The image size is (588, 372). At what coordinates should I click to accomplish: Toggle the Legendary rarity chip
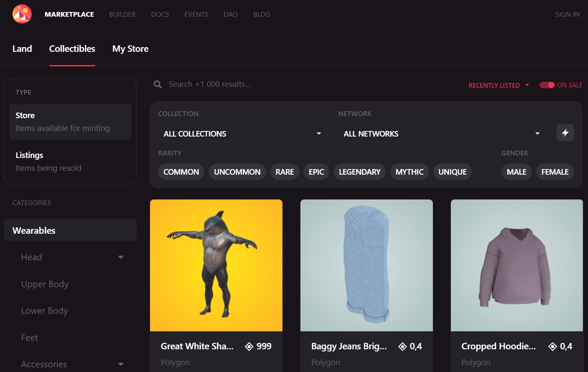pyautogui.click(x=359, y=172)
